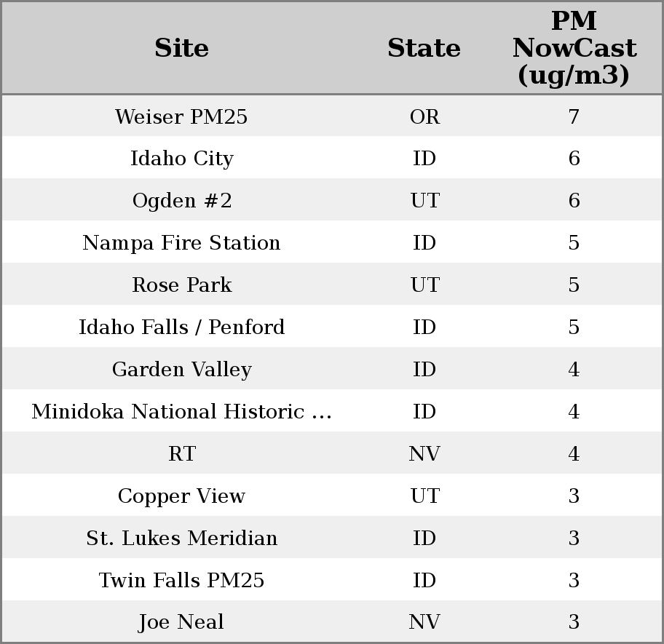Select the RT site cell
The image size is (664, 644).
click(181, 454)
